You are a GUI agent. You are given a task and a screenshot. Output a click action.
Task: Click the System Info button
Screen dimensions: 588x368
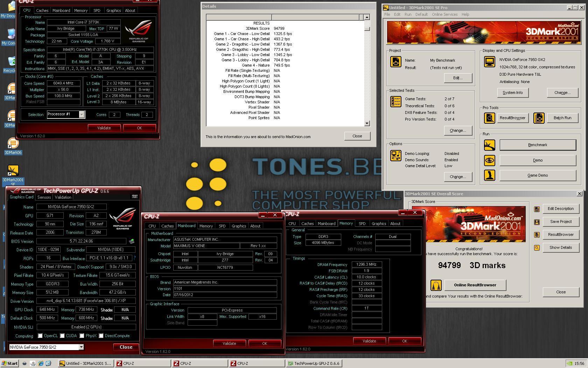(x=512, y=93)
